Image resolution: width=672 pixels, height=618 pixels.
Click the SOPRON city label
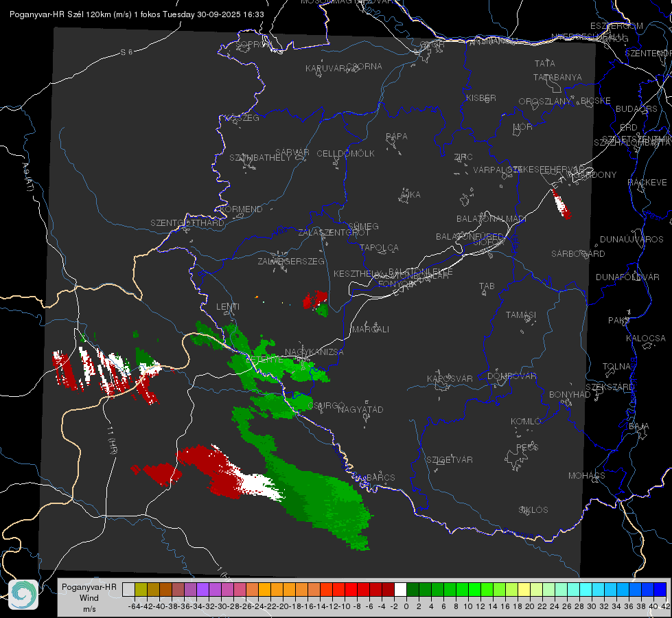pyautogui.click(x=253, y=44)
